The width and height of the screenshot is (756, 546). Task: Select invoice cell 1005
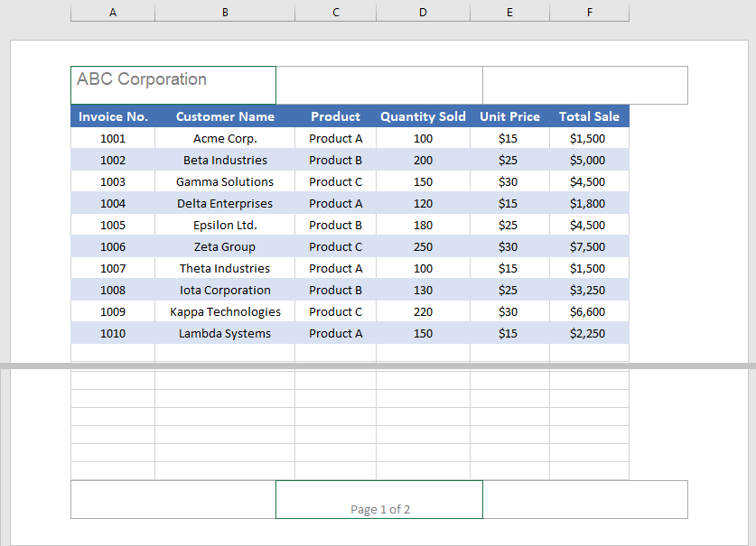pos(113,225)
